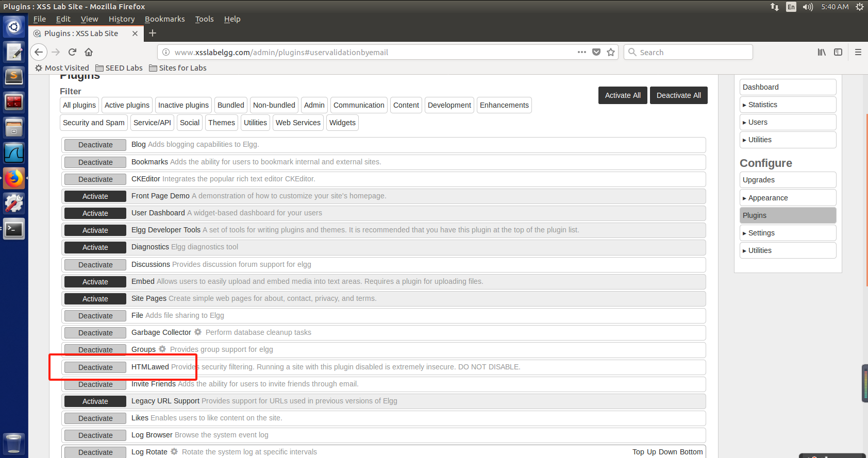Screen dimensions: 868x458
Task: Launch Firefox from the dock
Action: tap(14, 179)
